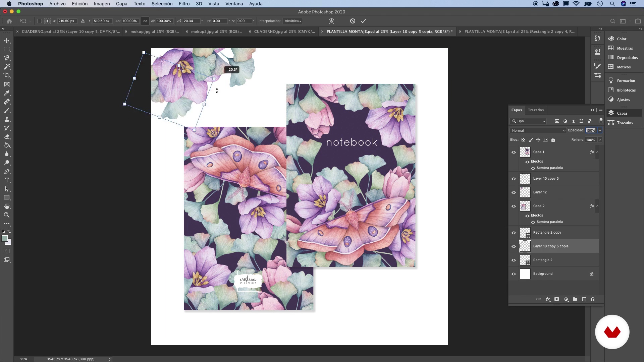This screenshot has height=362, width=644.
Task: Select the Eyedropper tool
Action: pos(7,93)
